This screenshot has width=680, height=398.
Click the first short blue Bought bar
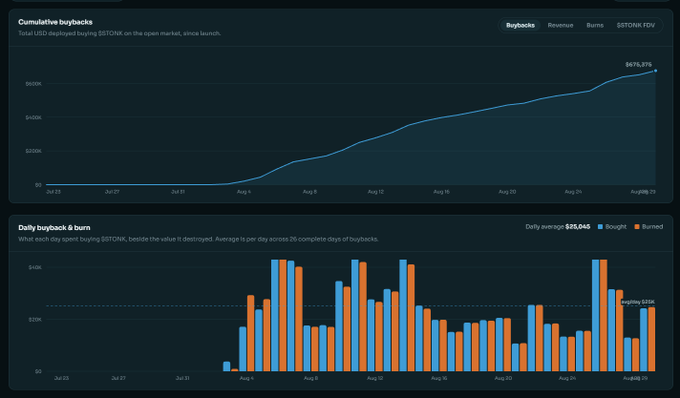pos(226,366)
